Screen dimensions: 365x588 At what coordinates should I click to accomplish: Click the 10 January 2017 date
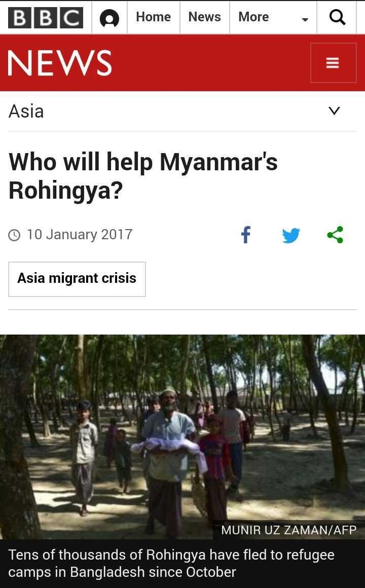[80, 235]
